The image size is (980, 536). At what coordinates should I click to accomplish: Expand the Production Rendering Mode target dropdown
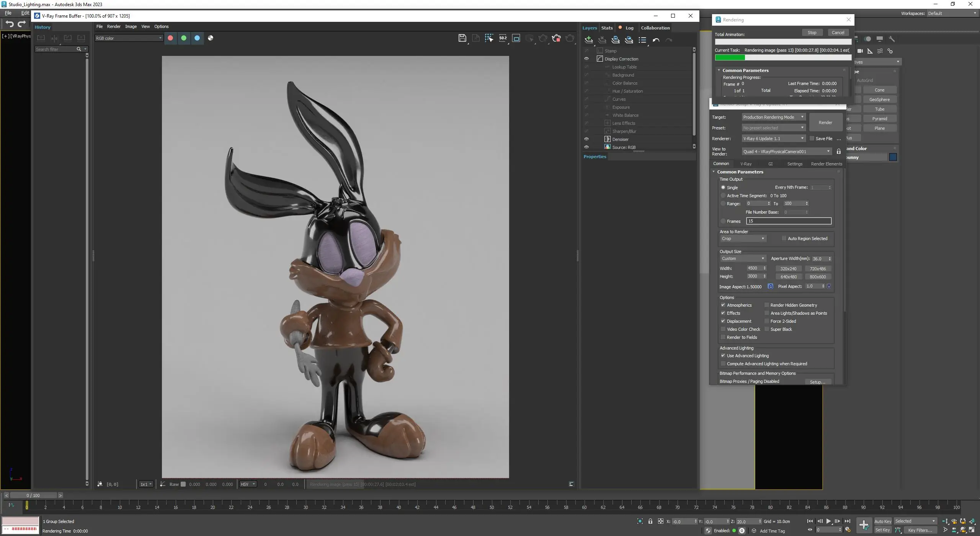point(773,117)
